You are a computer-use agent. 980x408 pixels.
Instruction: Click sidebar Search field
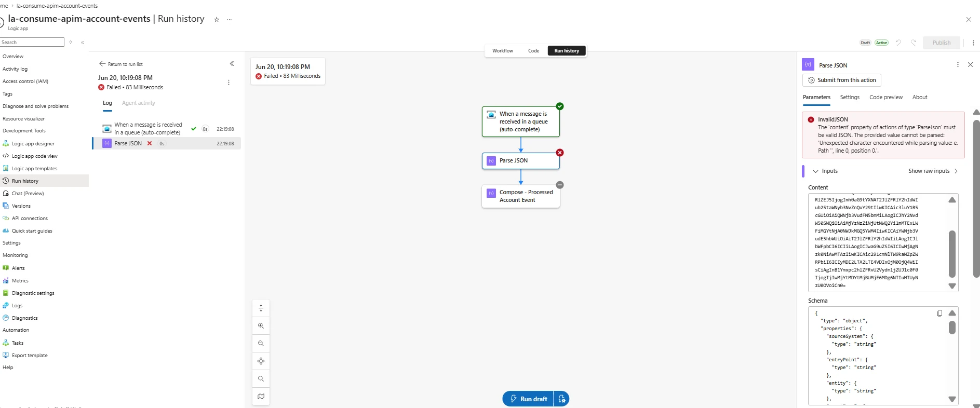[32, 43]
